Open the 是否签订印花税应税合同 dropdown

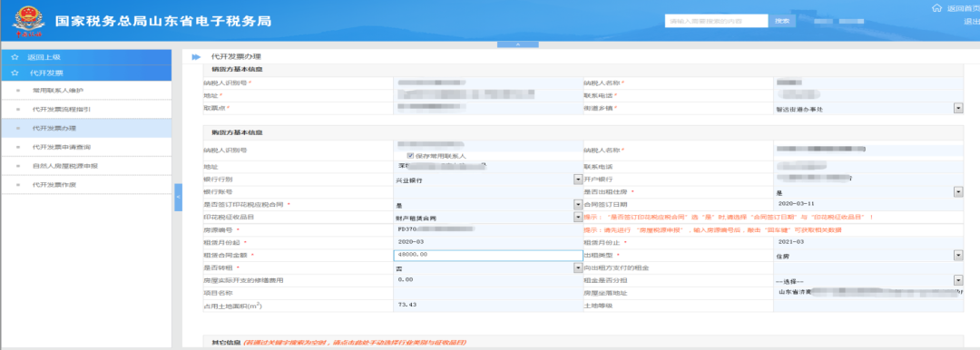pos(577,204)
